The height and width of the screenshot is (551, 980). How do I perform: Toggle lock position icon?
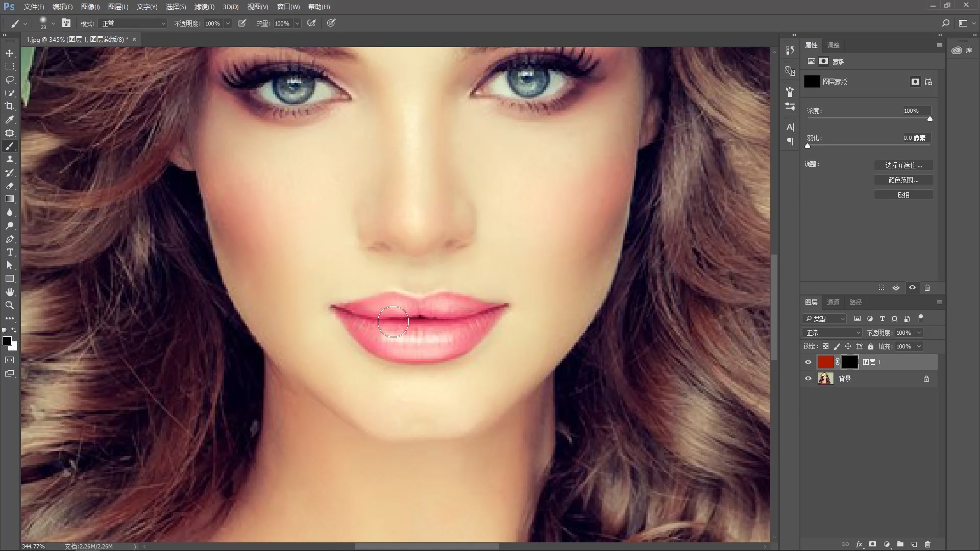(x=848, y=346)
